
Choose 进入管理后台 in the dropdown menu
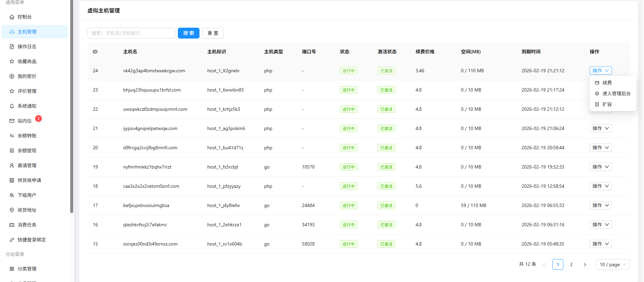coord(616,94)
